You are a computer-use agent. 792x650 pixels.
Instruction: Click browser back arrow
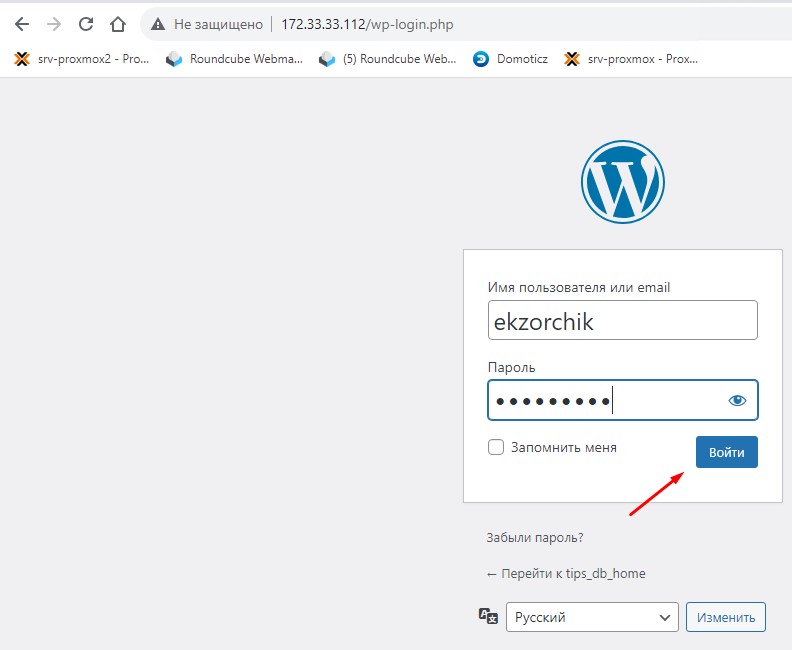pyautogui.click(x=21, y=24)
